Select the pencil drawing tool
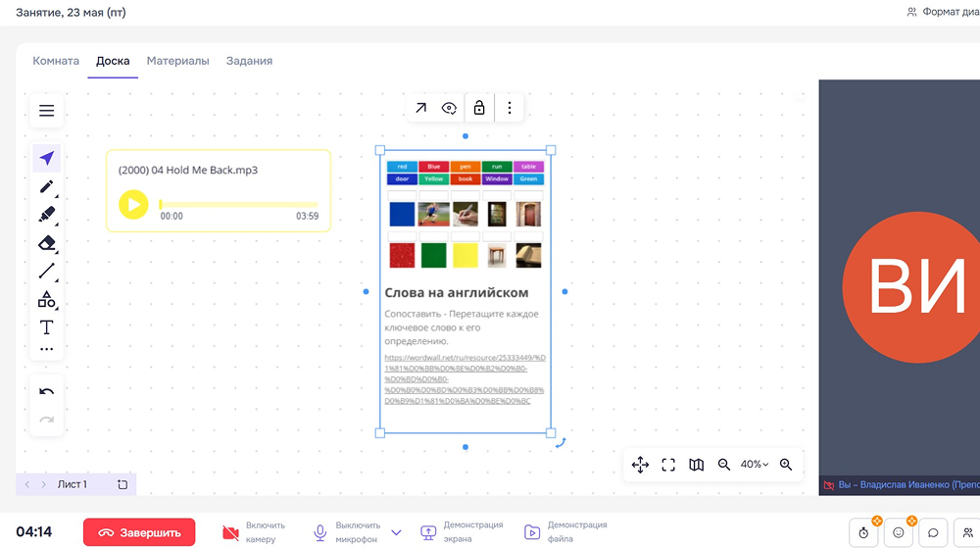 pos(46,186)
